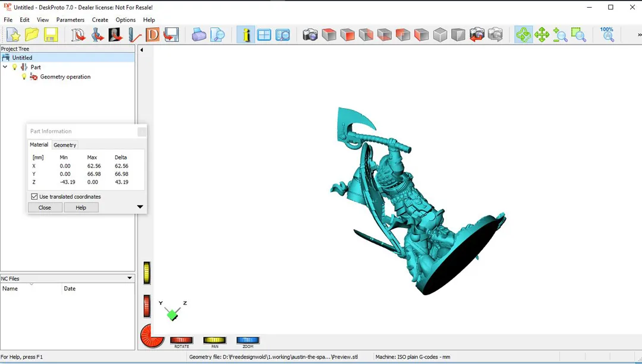Open the Help menu

coord(149,20)
